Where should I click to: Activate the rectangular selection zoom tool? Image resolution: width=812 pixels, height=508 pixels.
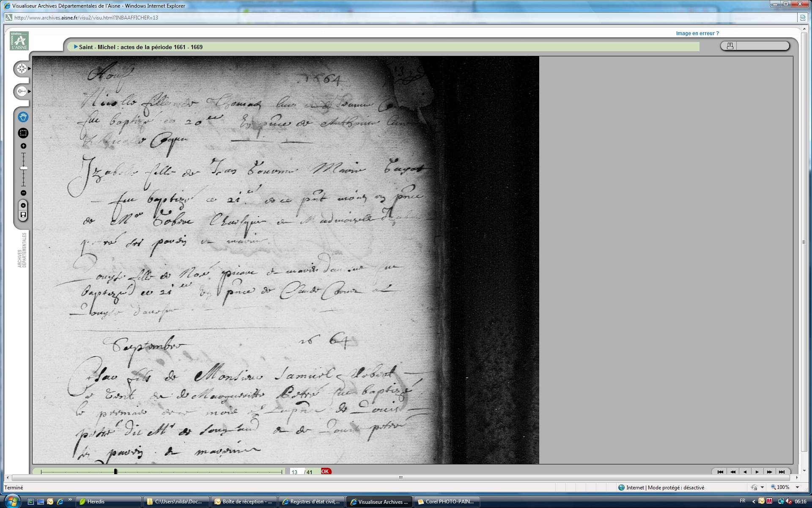point(23,133)
